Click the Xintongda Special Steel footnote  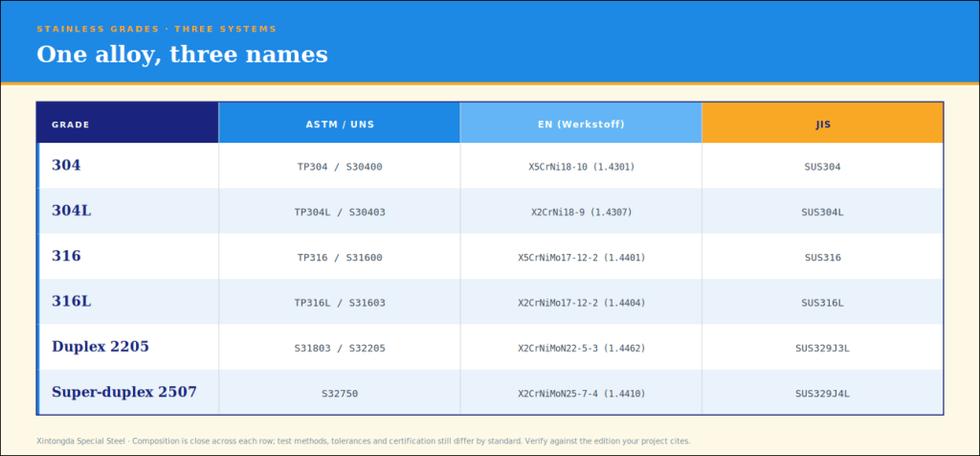[364, 441]
